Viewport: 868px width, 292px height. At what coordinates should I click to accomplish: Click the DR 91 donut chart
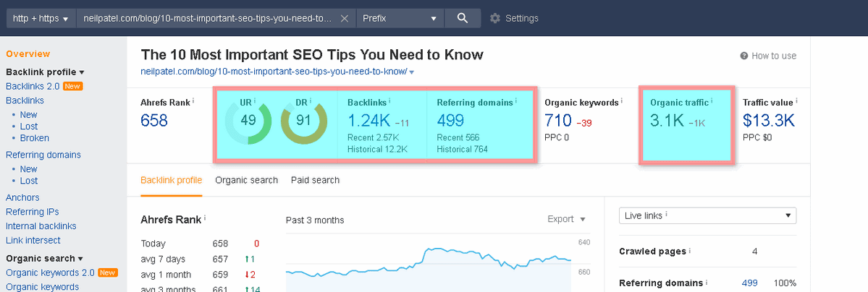tap(303, 121)
